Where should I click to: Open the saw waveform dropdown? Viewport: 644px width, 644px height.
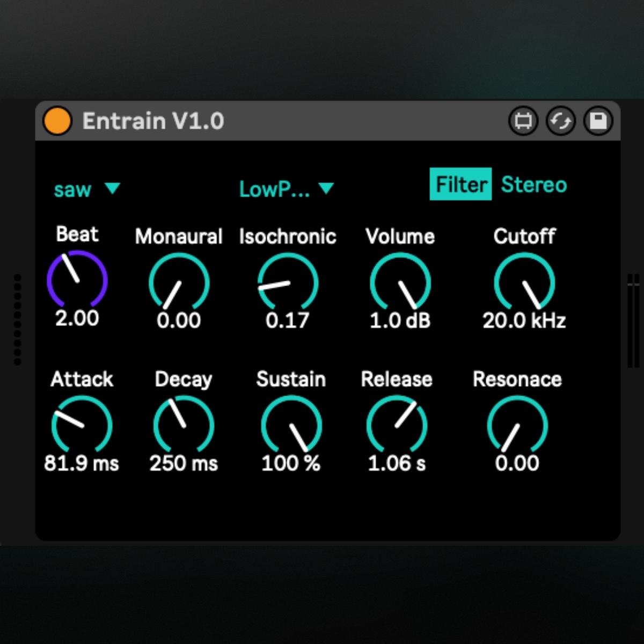pos(87,189)
